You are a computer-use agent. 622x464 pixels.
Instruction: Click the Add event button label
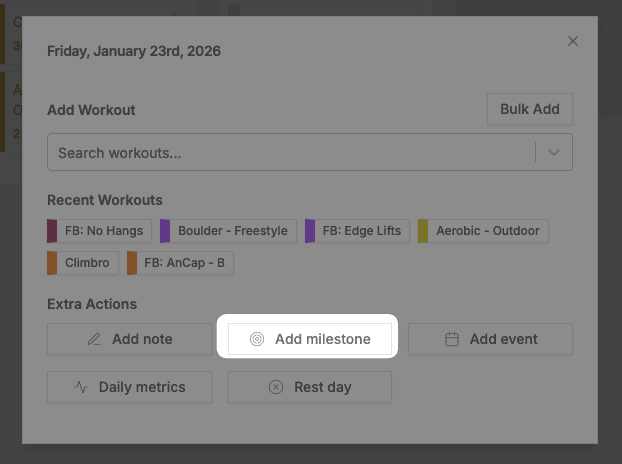504,339
